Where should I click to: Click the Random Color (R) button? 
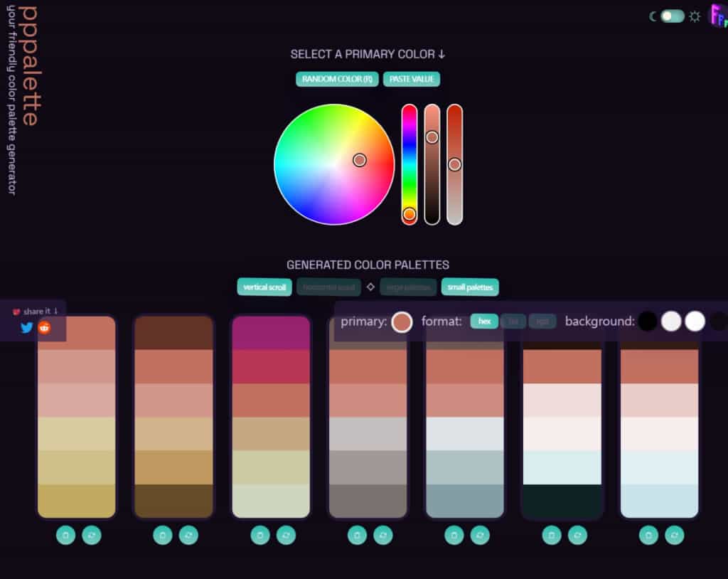pyautogui.click(x=337, y=79)
